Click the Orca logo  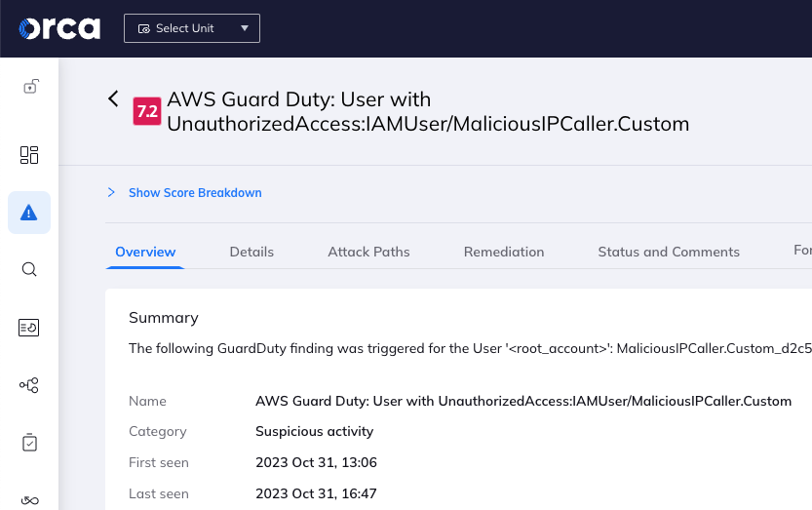pyautogui.click(x=58, y=28)
